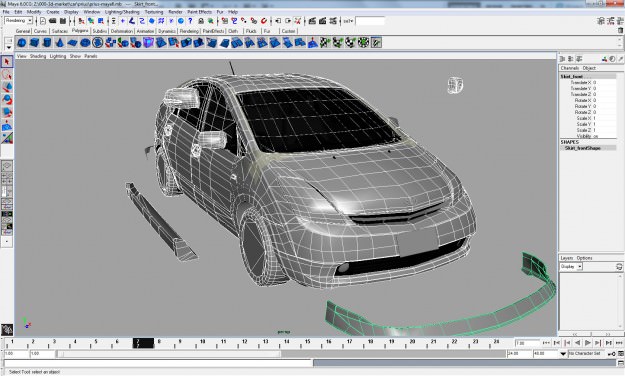Toggle the auto keyframe key icon
This screenshot has width=625, height=376.
[x=612, y=354]
